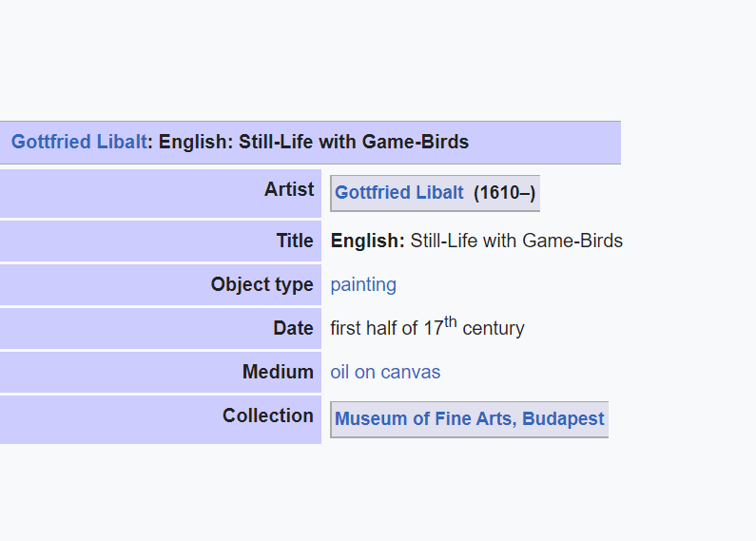Viewport: 756px width, 541px height.
Task: Follow the painting object type link
Action: [363, 284]
